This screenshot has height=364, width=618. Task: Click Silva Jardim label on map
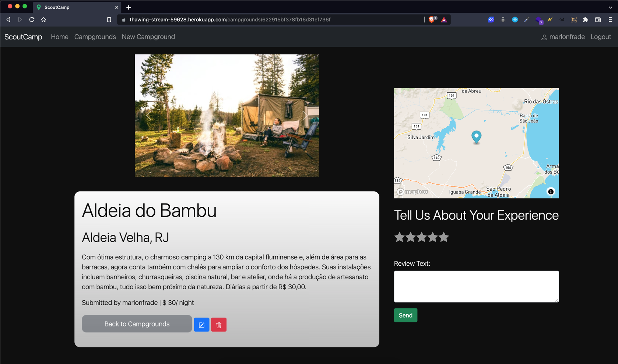(421, 137)
